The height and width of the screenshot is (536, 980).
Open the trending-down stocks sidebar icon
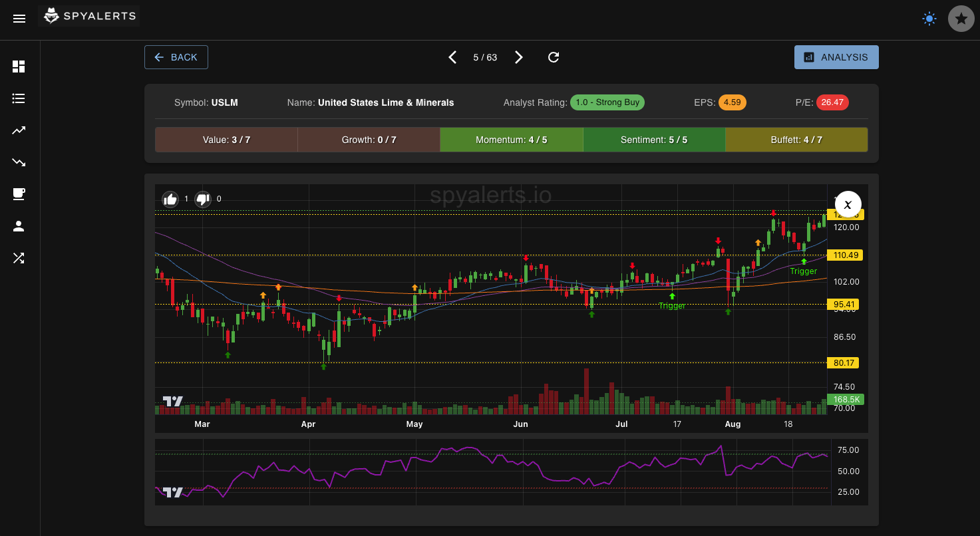(19, 162)
